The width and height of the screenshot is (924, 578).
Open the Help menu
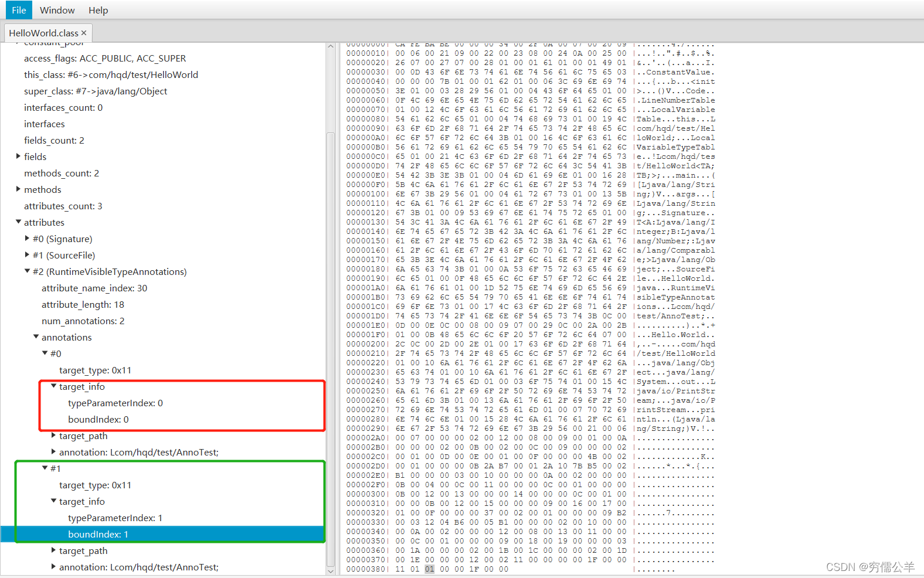click(98, 10)
